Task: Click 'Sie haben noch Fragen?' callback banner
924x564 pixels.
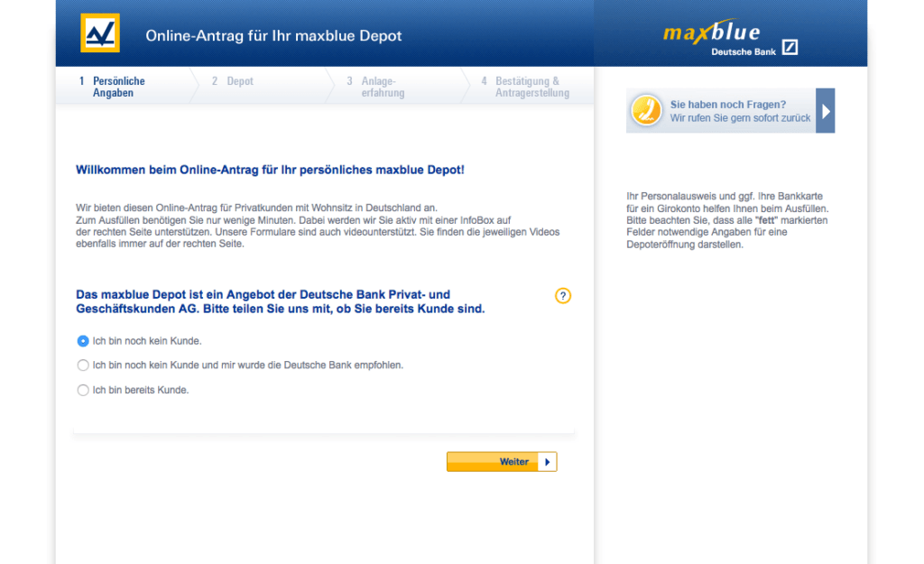Action: click(x=730, y=111)
